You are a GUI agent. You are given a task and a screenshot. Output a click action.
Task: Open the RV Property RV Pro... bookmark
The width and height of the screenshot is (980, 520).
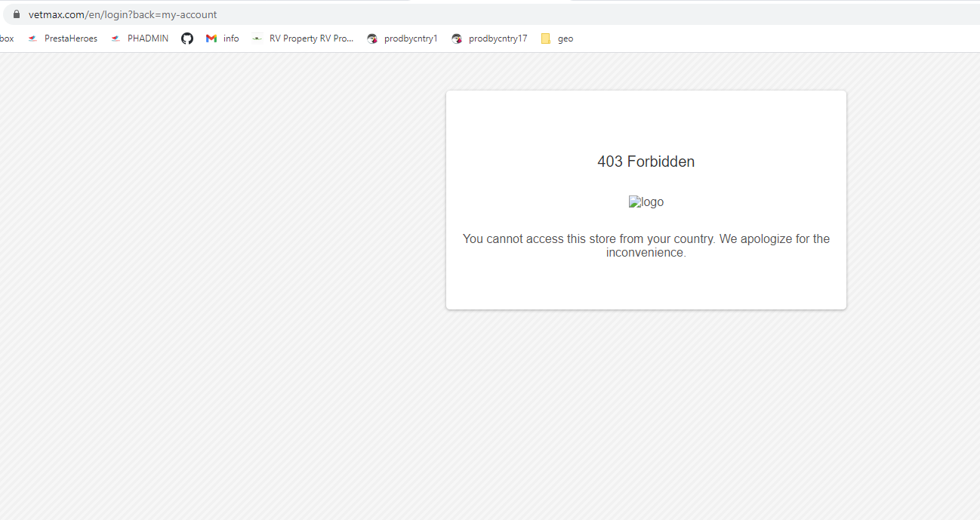pyautogui.click(x=303, y=38)
